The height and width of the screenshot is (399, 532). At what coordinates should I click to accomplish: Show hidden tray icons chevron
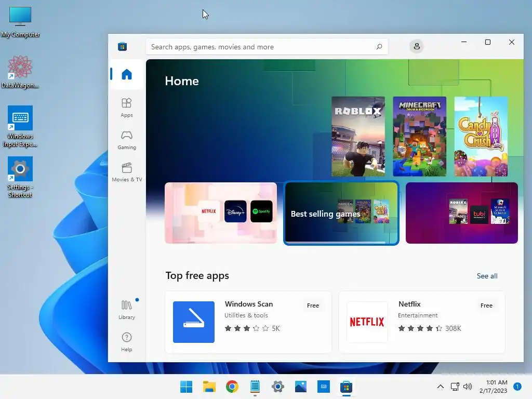click(441, 387)
